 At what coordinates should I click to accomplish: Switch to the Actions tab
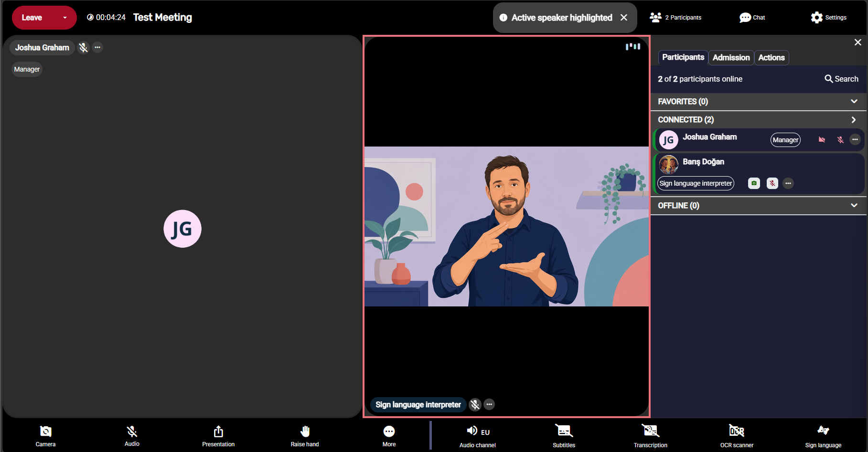pyautogui.click(x=772, y=57)
